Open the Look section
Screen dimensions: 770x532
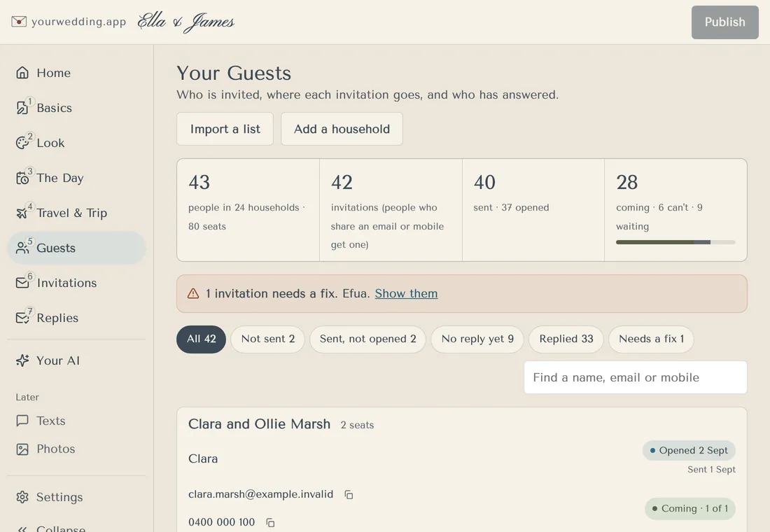click(x=76, y=143)
